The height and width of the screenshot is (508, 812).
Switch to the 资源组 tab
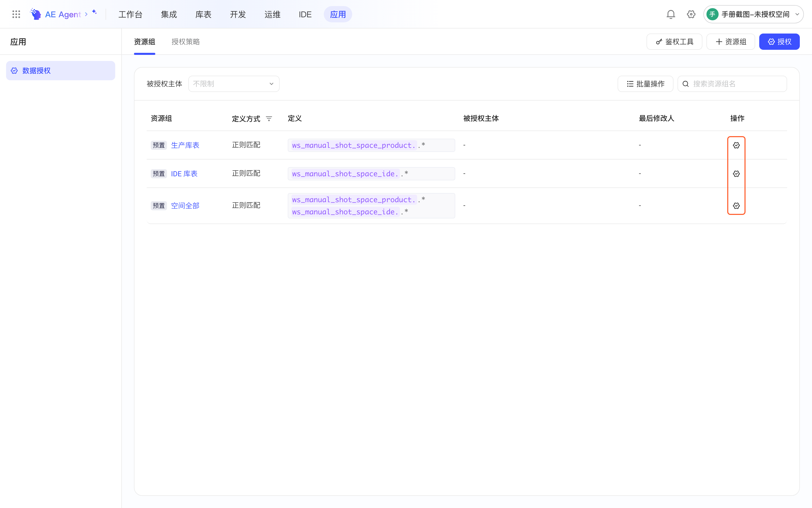pos(145,42)
